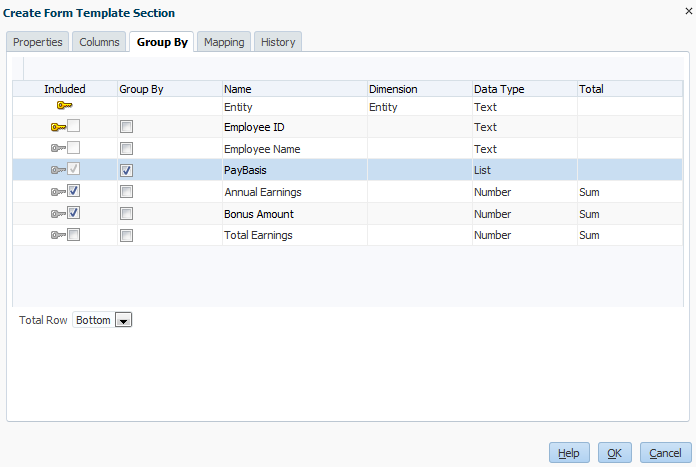696x467 pixels.
Task: Close the Create Form Template Section dialog
Action: (688, 12)
